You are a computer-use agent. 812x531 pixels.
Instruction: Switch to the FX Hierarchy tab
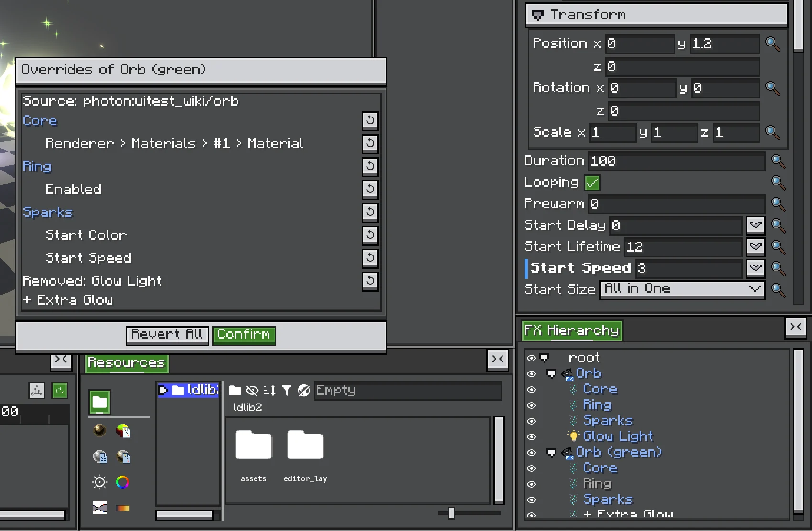(x=572, y=330)
